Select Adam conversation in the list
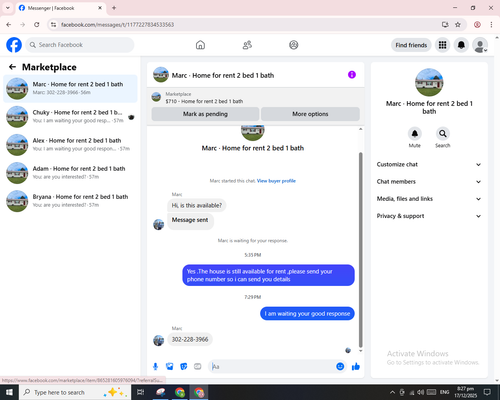Viewport: 500px width, 400px height. click(70, 173)
